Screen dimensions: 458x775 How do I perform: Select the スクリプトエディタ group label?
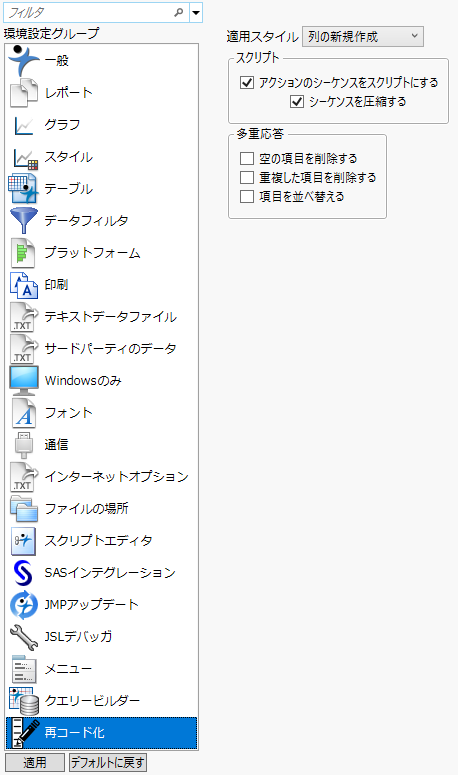[98, 541]
